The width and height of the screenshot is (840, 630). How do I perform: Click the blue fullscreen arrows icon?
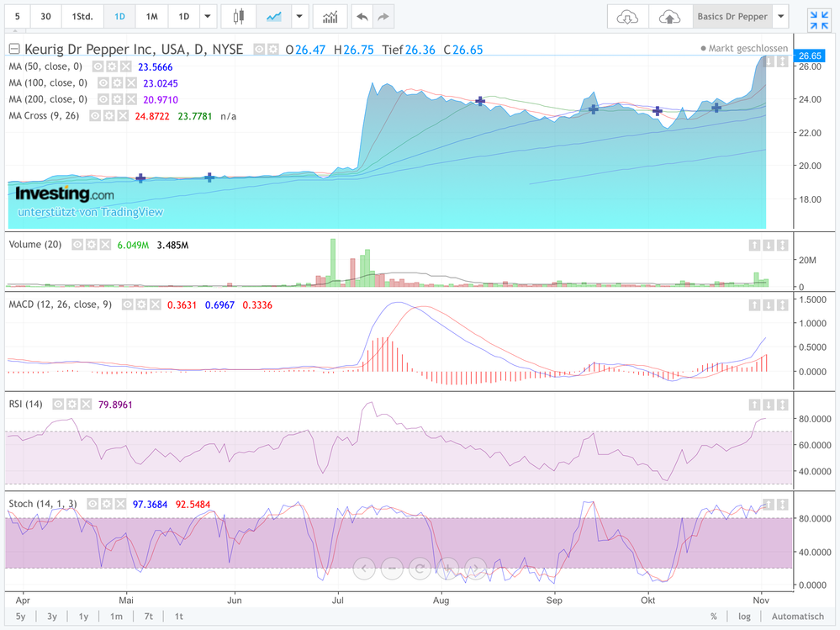tap(818, 19)
